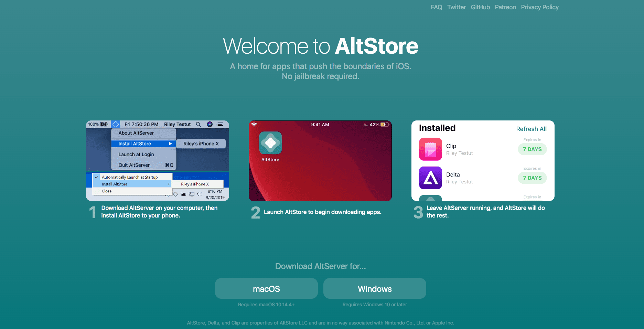Expand the Install AltStore arrow in Mac menu
This screenshot has height=329, width=644.
[170, 144]
